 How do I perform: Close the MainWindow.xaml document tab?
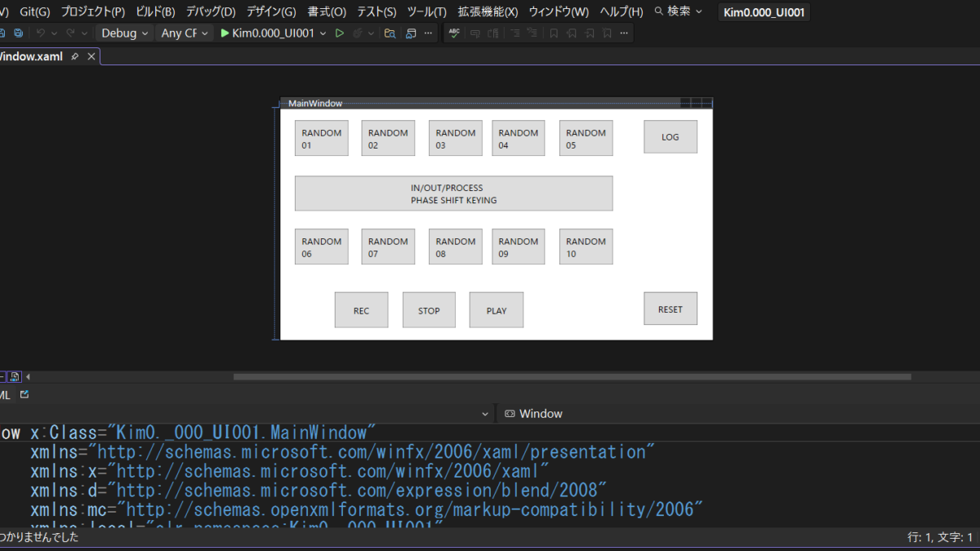91,56
